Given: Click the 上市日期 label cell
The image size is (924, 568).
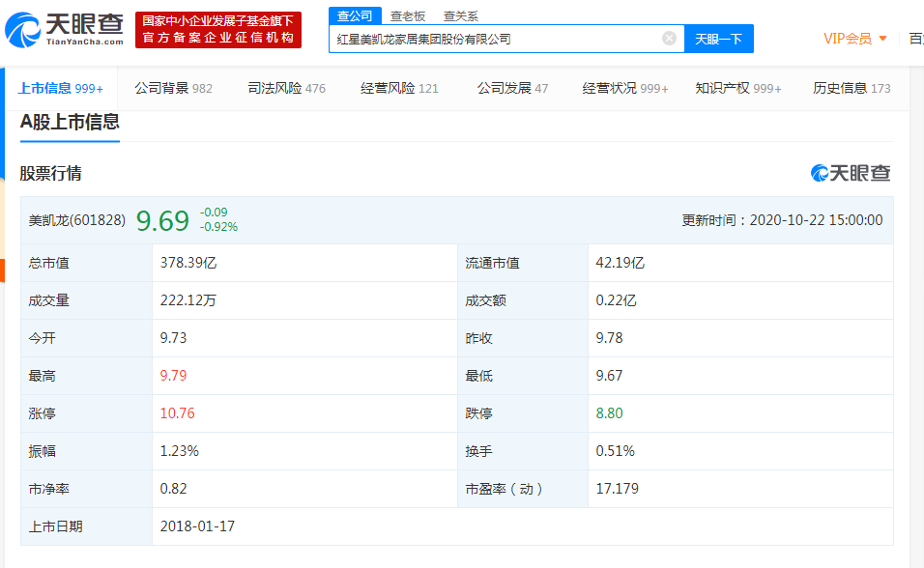Looking at the screenshot, I should click(87, 526).
